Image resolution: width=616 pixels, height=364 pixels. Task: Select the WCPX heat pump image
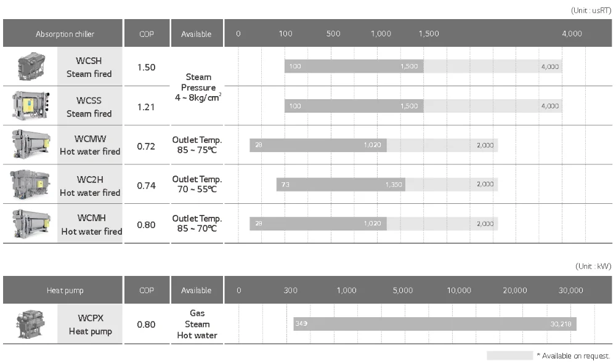click(x=30, y=324)
